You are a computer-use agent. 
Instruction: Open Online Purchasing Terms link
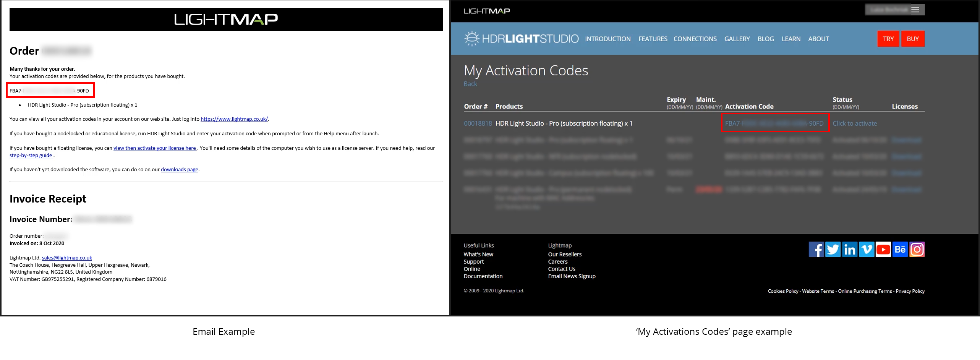[x=865, y=291]
